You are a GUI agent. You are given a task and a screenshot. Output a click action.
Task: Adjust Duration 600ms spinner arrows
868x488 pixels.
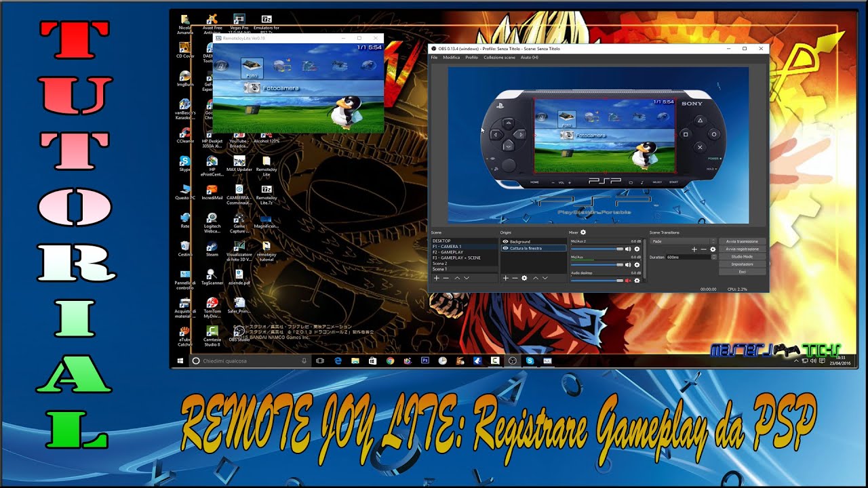714,257
